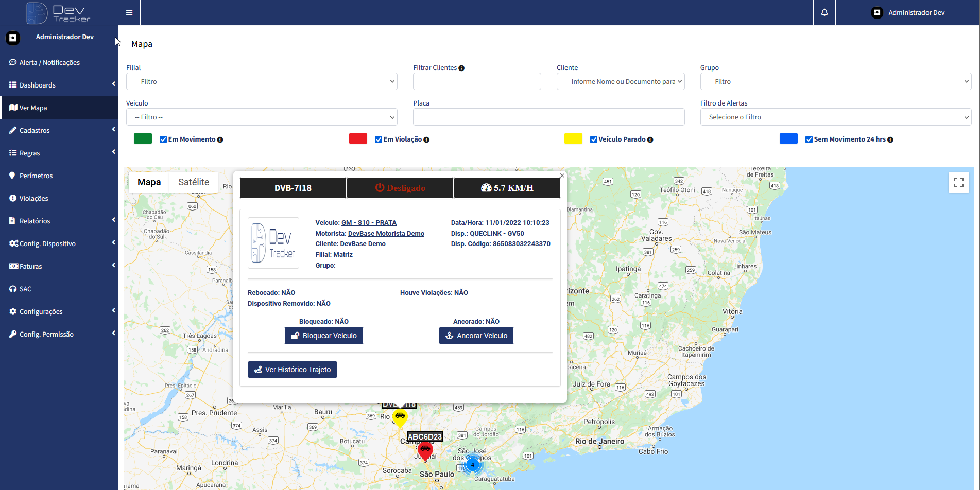Uncheck the Em Movimento filter

click(162, 139)
